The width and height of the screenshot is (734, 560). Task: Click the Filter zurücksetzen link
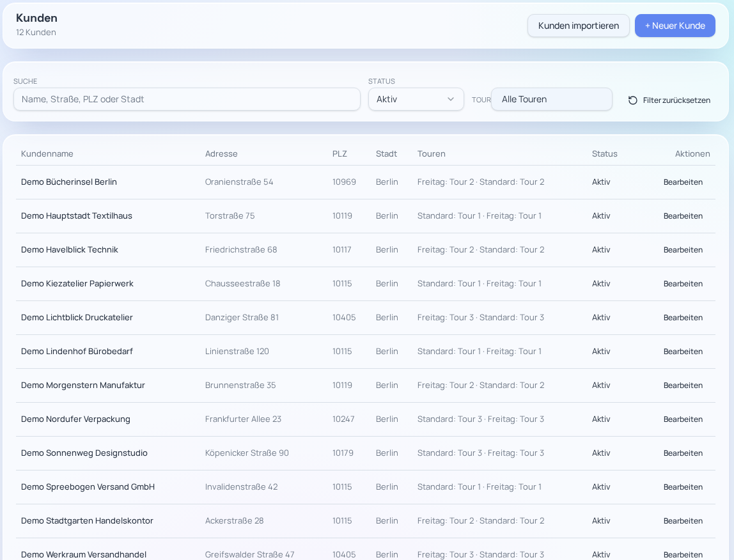point(669,100)
